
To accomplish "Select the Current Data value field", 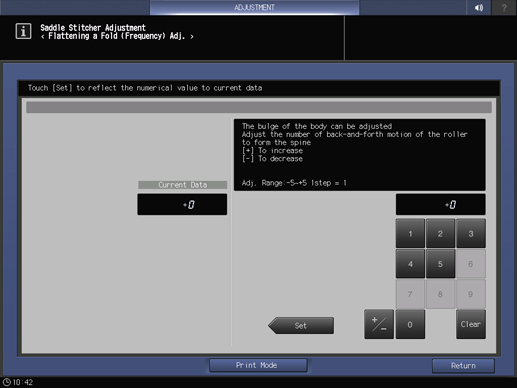I will (x=182, y=204).
